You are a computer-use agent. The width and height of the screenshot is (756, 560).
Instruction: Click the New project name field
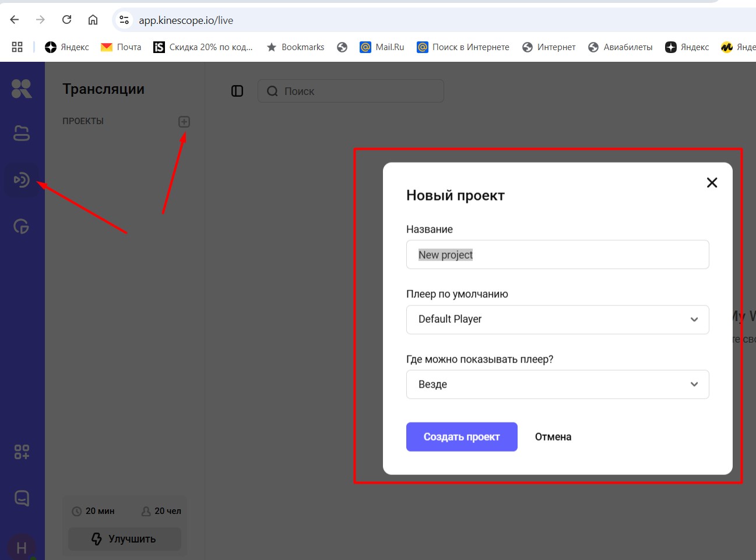coord(557,255)
